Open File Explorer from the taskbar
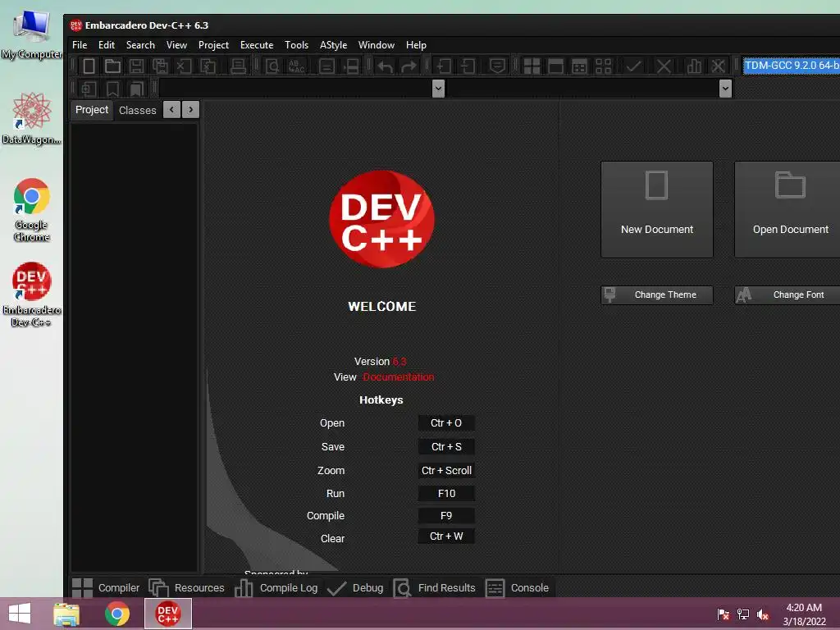Screen dimensions: 840x630 coord(66,614)
